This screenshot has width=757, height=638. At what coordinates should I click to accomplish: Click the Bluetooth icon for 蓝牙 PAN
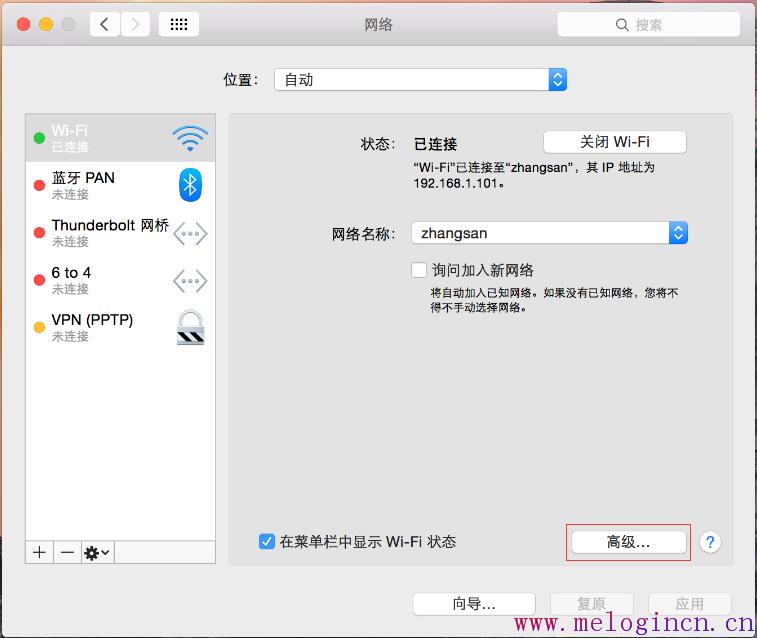[190, 185]
